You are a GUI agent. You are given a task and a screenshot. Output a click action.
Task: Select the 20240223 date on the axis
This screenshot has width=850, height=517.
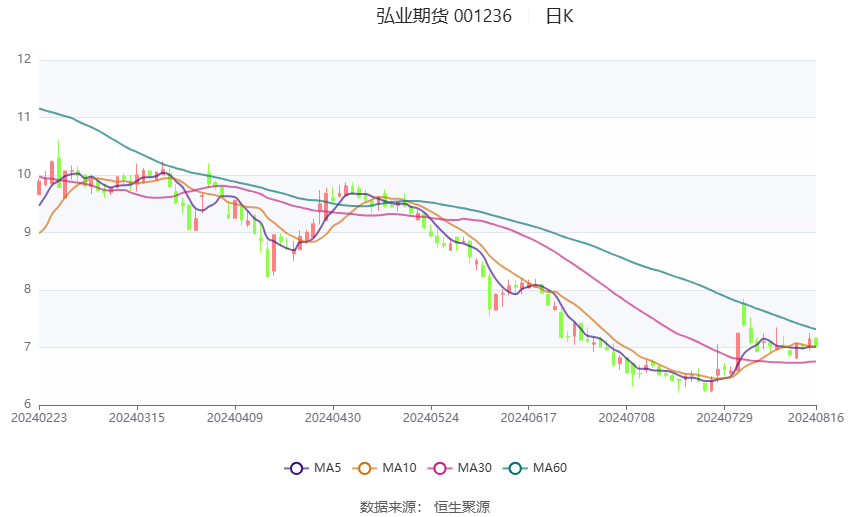(38, 416)
